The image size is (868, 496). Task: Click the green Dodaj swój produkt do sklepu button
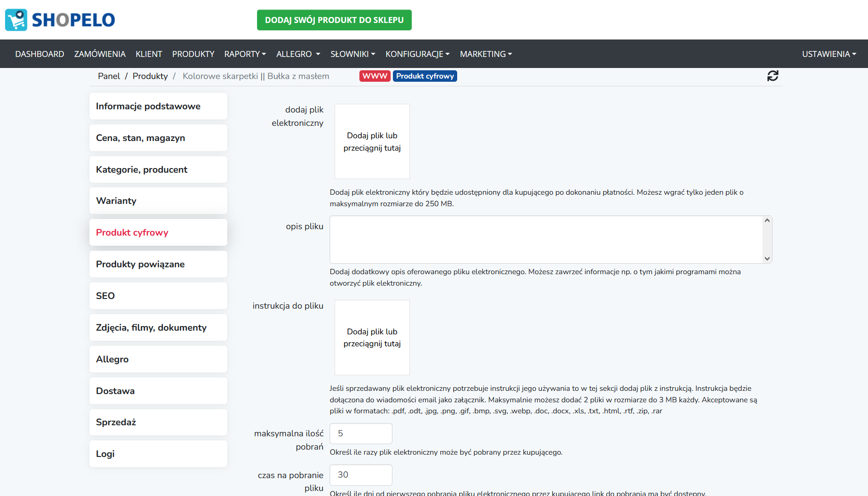pos(334,20)
